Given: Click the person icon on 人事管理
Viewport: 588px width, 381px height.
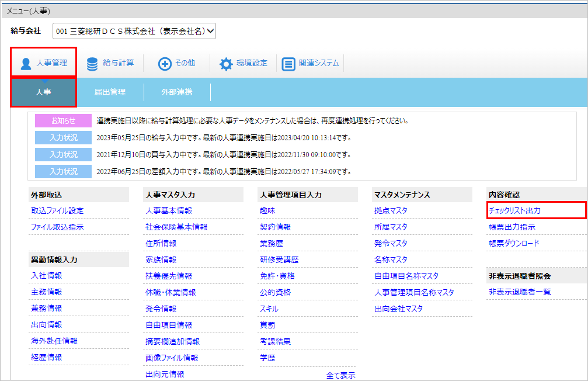Looking at the screenshot, I should click(x=26, y=64).
